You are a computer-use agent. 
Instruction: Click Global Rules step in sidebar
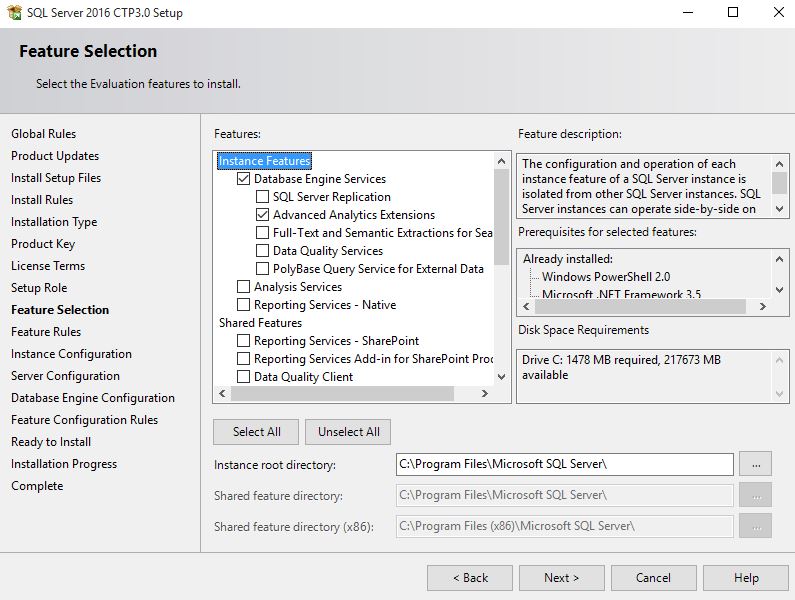pos(44,134)
